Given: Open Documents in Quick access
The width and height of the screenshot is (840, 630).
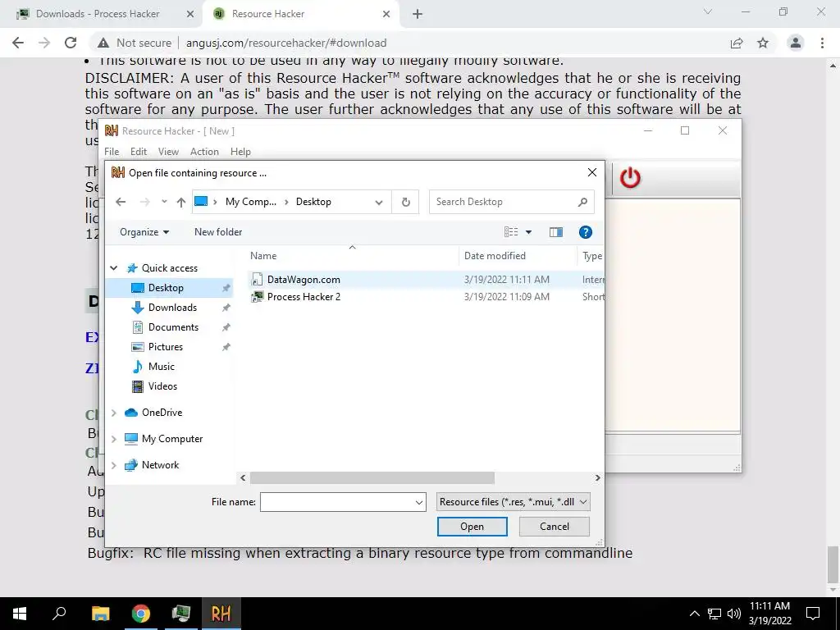Looking at the screenshot, I should [x=173, y=327].
